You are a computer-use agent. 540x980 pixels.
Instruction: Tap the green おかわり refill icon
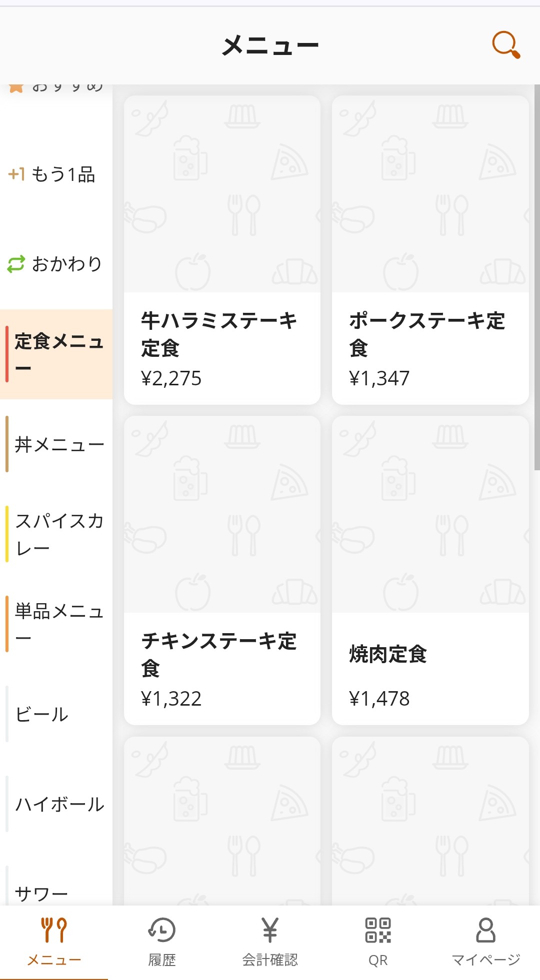pyautogui.click(x=16, y=264)
